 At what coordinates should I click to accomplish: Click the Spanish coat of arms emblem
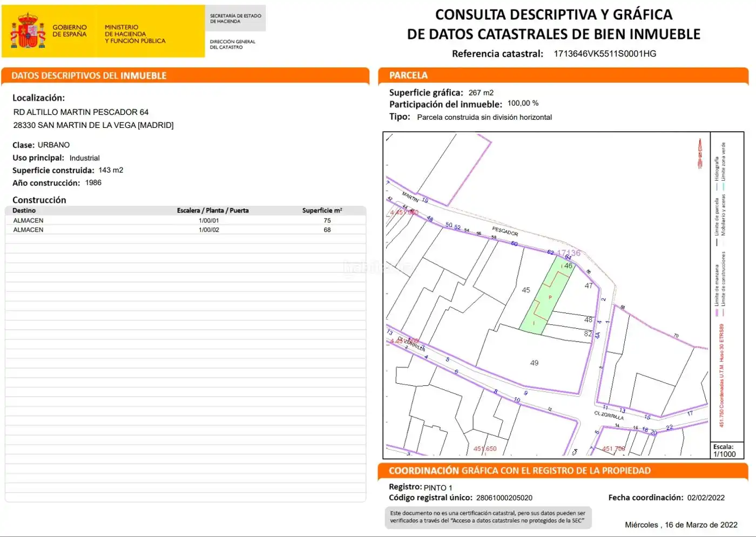coord(28,31)
